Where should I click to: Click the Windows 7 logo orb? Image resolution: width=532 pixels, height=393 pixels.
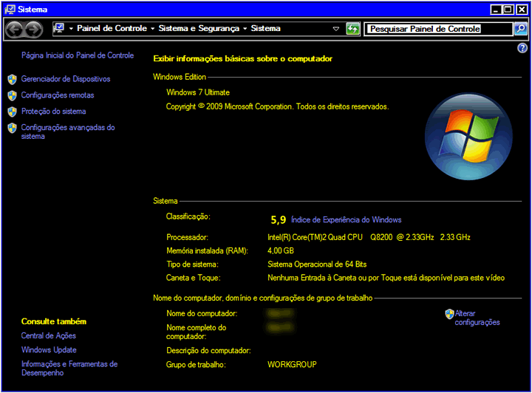(x=468, y=137)
